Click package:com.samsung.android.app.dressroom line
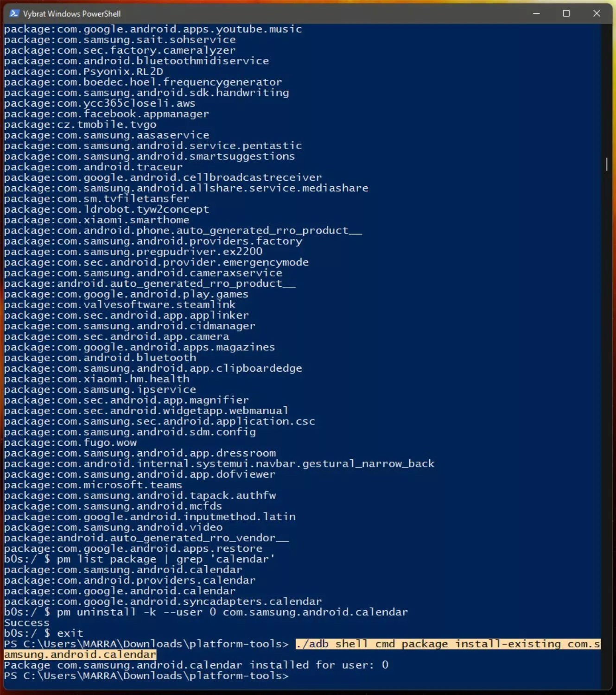This screenshot has width=616, height=695. 140,454
